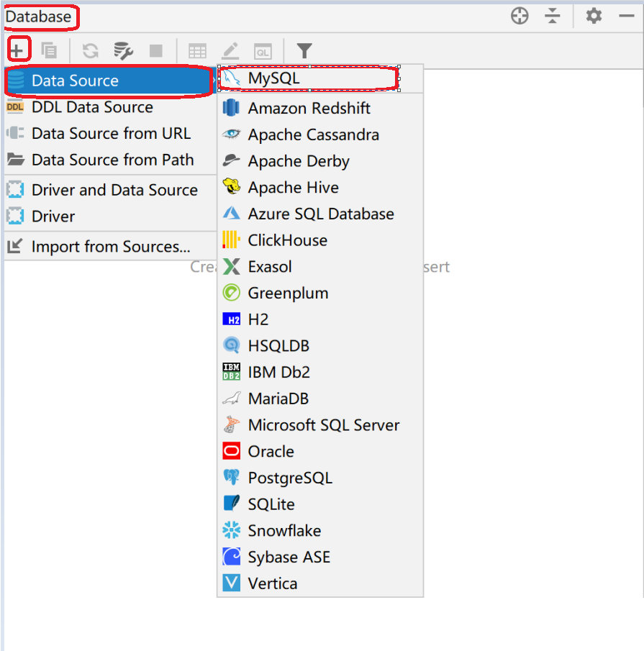The width and height of the screenshot is (644, 651).
Task: Hide the Database panel with minus icon
Action: pos(627,17)
